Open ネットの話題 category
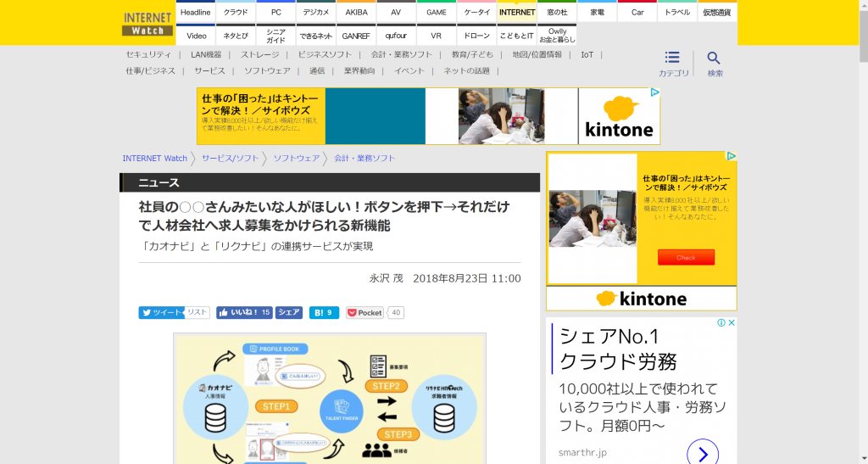 (467, 71)
